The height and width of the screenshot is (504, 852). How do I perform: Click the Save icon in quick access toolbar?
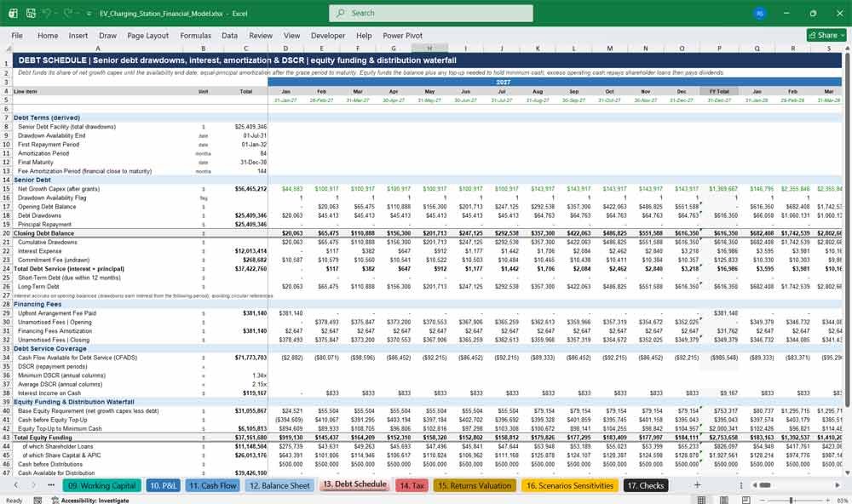pos(31,13)
